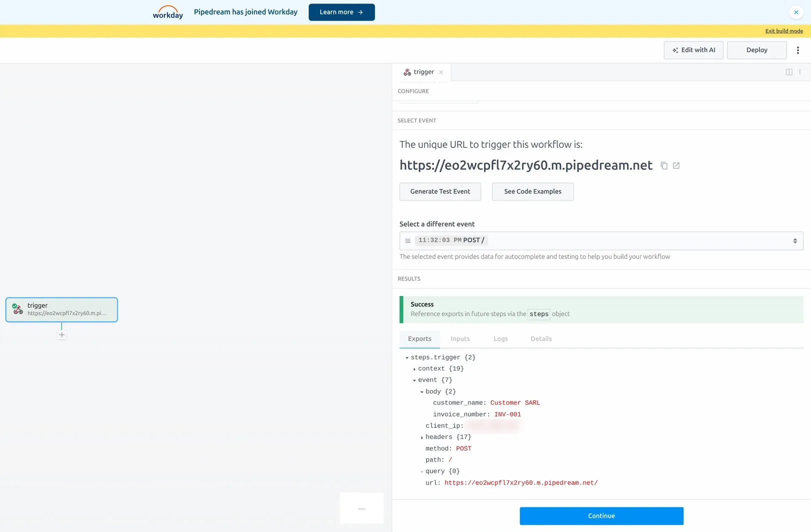This screenshot has height=532, width=811.
Task: Close the trigger tab
Action: pos(441,72)
